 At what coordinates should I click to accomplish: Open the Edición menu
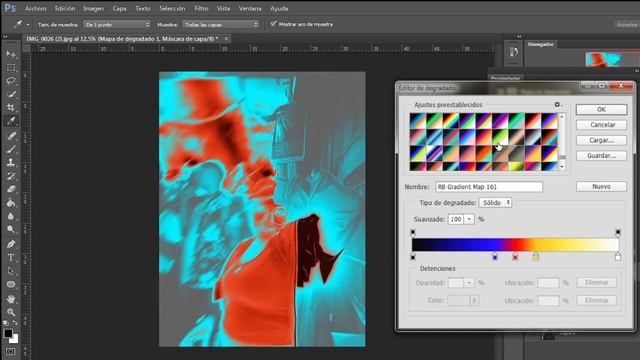(65, 8)
